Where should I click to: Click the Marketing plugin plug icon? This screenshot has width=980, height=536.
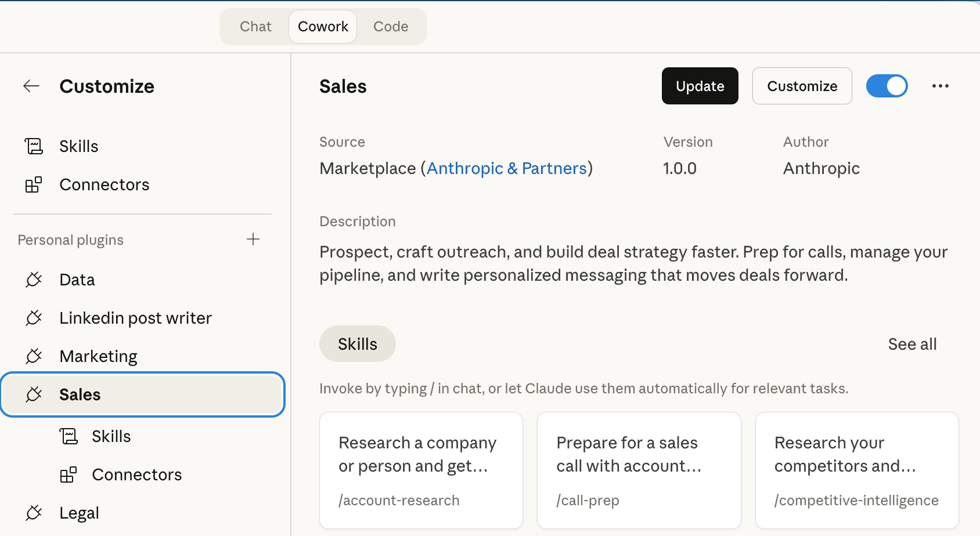(x=34, y=356)
